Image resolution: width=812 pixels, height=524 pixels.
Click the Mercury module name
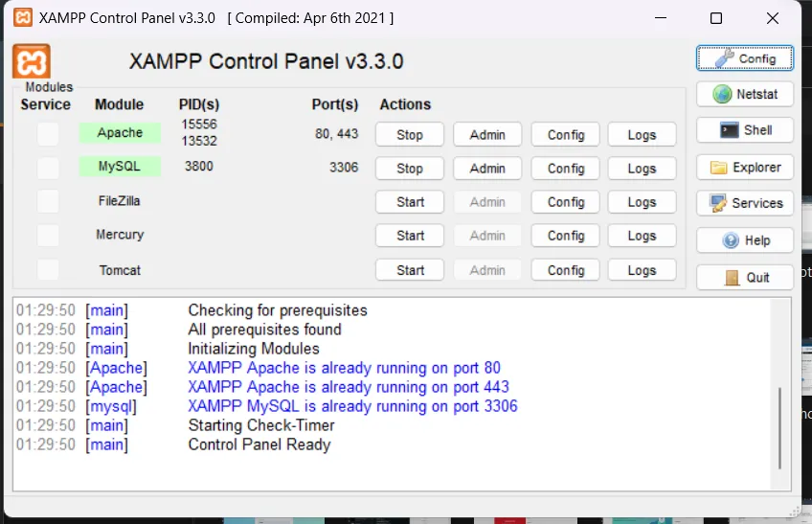[x=120, y=235]
